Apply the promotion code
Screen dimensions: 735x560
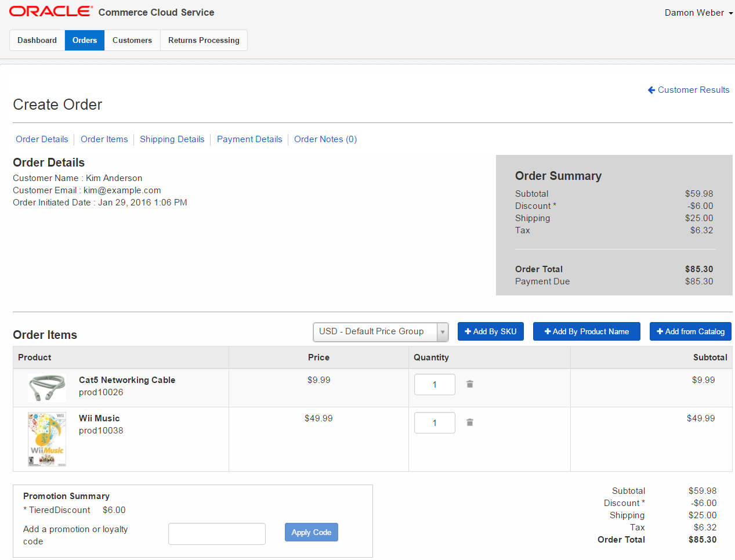pyautogui.click(x=311, y=532)
